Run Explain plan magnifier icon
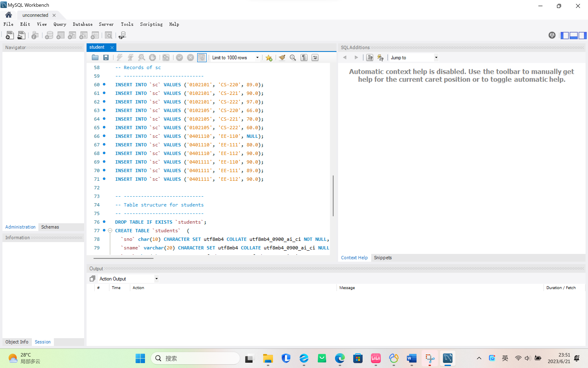This screenshot has height=368, width=588. click(141, 57)
